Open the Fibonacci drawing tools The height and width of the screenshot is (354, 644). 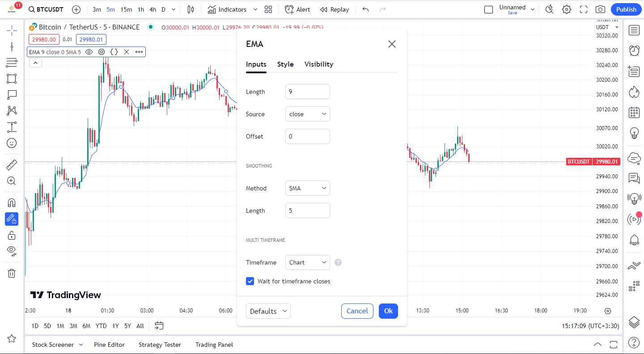pos(12,63)
